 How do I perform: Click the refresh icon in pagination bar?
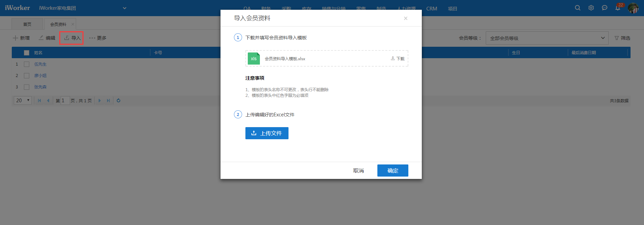click(x=118, y=101)
